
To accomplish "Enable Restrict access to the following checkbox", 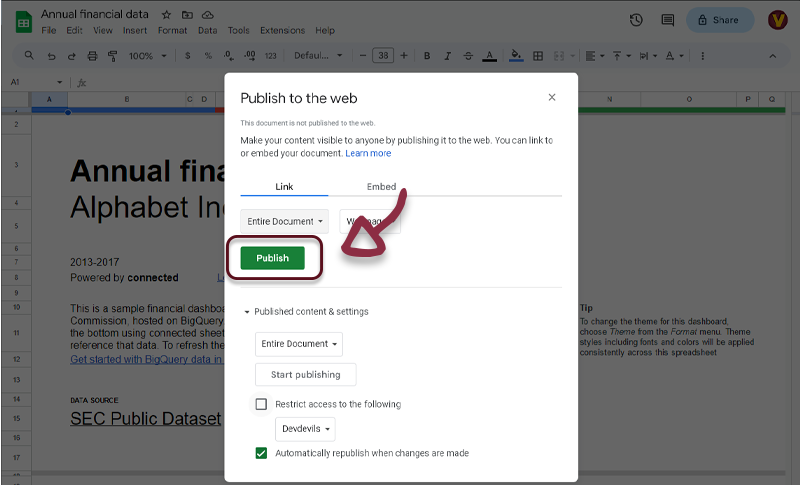I will click(262, 404).
